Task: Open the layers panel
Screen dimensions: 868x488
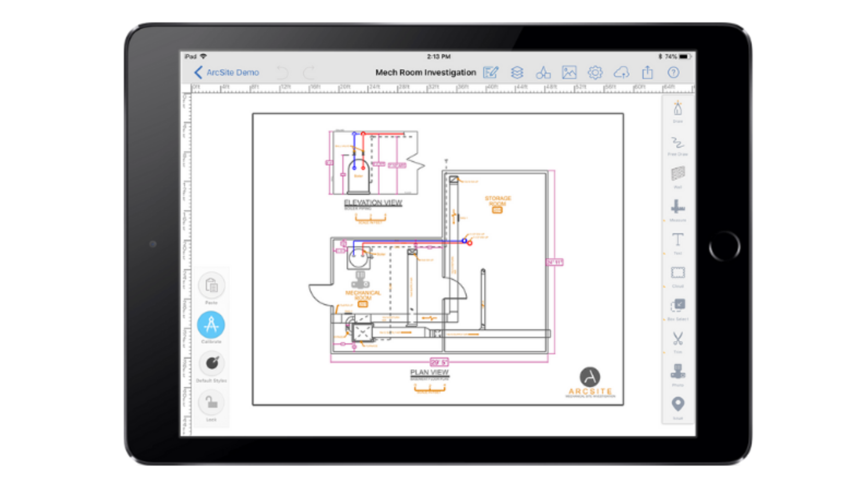Action: coord(517,73)
